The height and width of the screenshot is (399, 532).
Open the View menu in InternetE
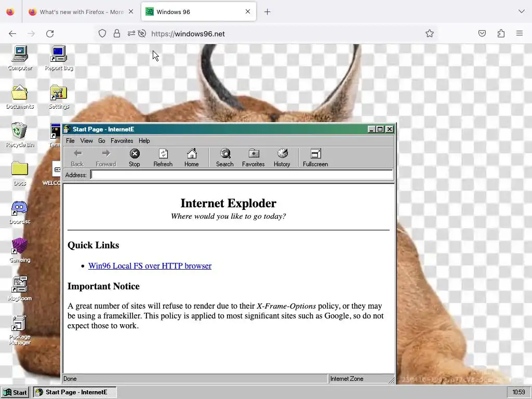(x=87, y=141)
